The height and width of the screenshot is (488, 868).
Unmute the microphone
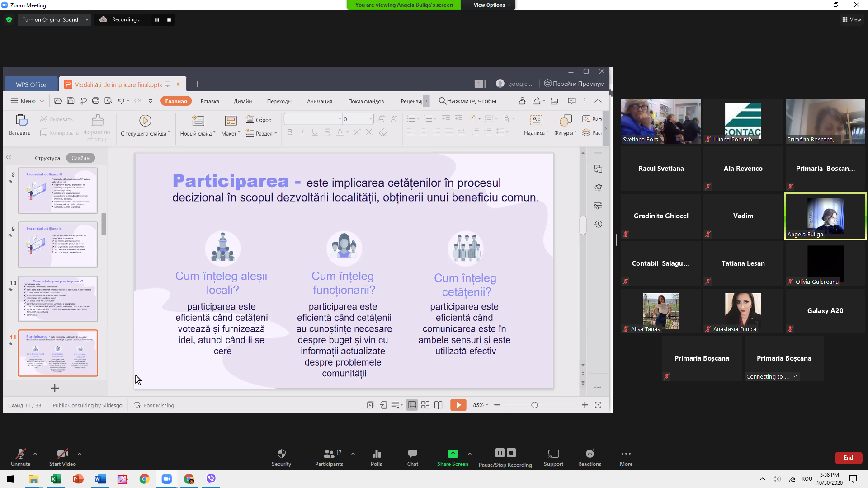pyautogui.click(x=20, y=457)
